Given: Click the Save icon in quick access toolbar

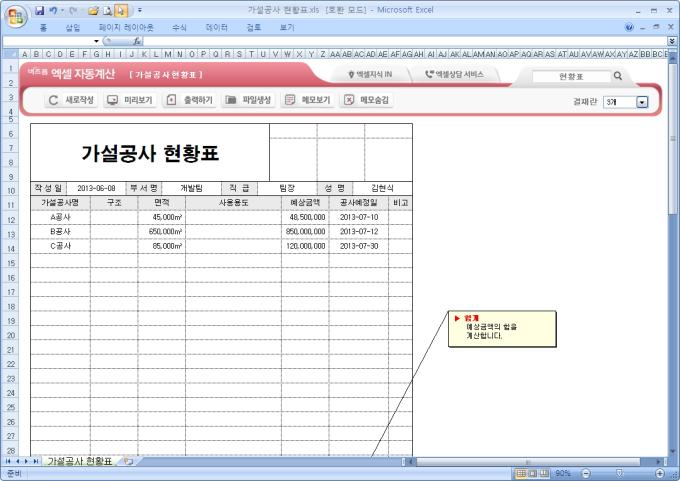Looking at the screenshot, I should point(39,10).
